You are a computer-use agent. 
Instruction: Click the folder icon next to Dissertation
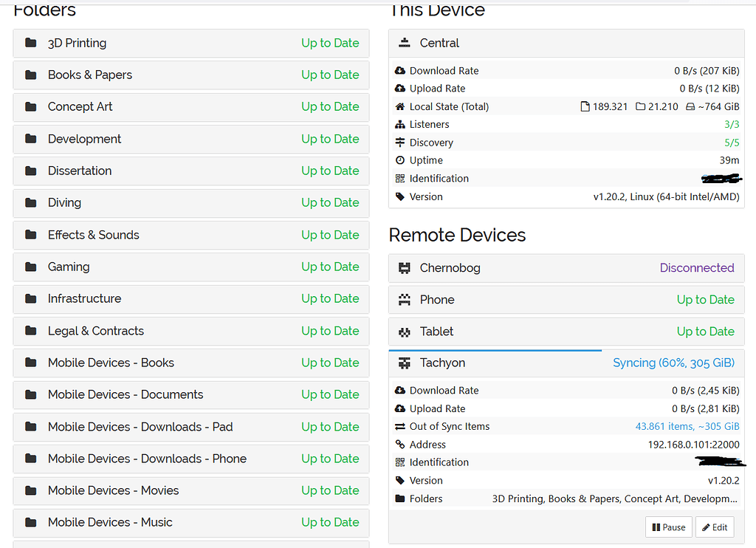[31, 171]
